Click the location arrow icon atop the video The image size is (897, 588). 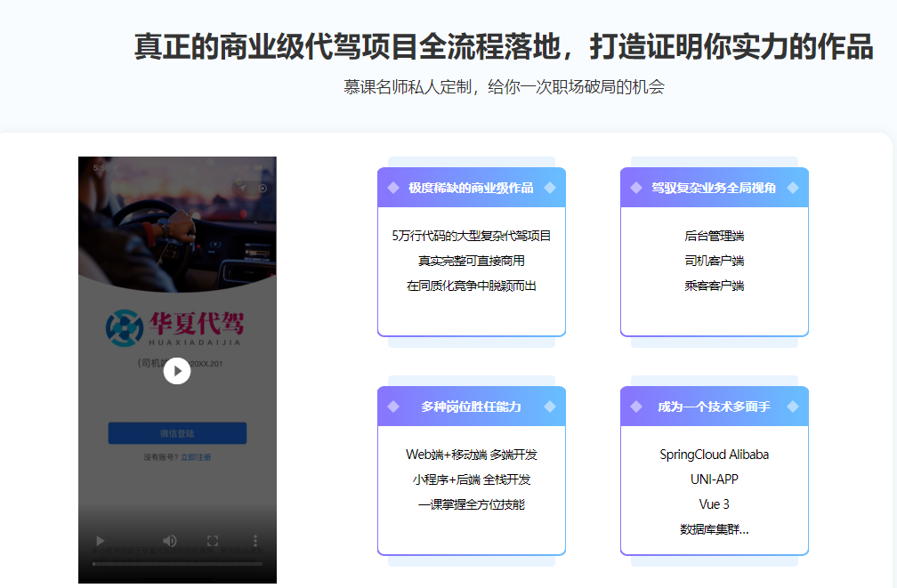242,188
